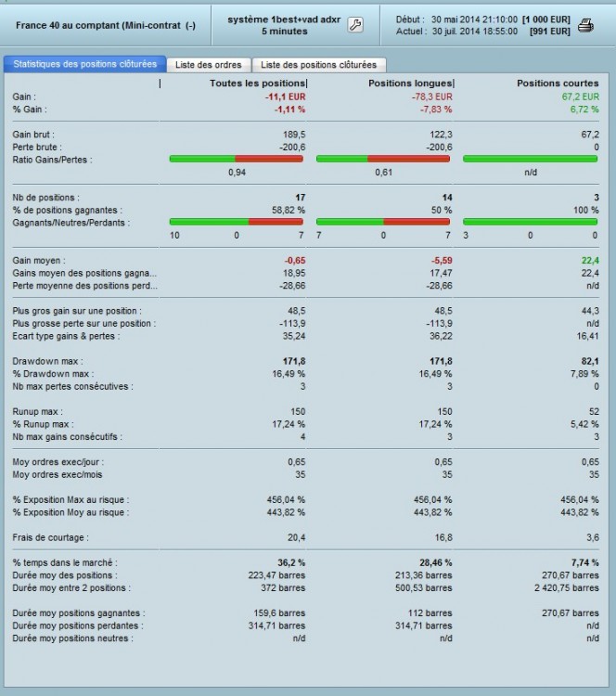Click Nb max pertes consécutives label
The image size is (616, 696).
tap(72, 386)
